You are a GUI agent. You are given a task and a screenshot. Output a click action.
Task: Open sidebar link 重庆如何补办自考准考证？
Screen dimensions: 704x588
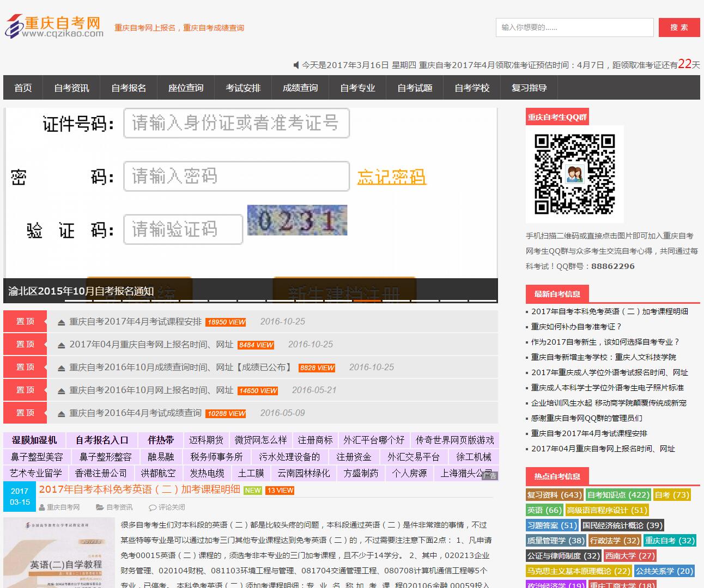[x=576, y=327]
